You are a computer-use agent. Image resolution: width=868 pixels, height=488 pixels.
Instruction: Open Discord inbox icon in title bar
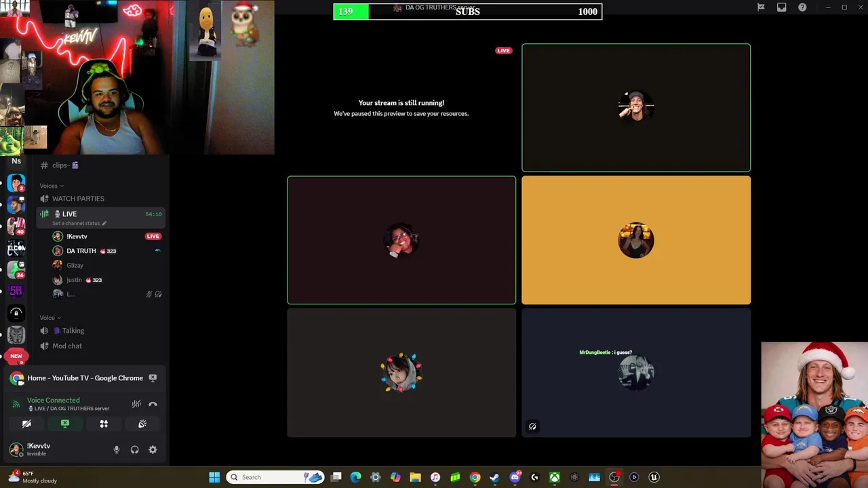(x=781, y=7)
